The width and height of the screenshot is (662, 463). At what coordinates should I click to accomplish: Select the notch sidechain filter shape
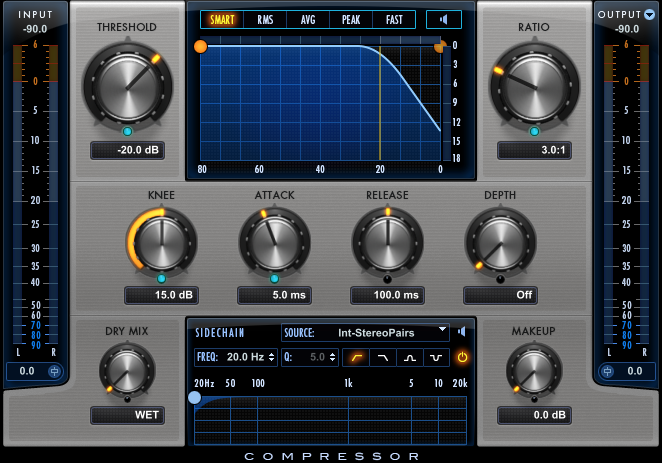pyautogui.click(x=436, y=357)
